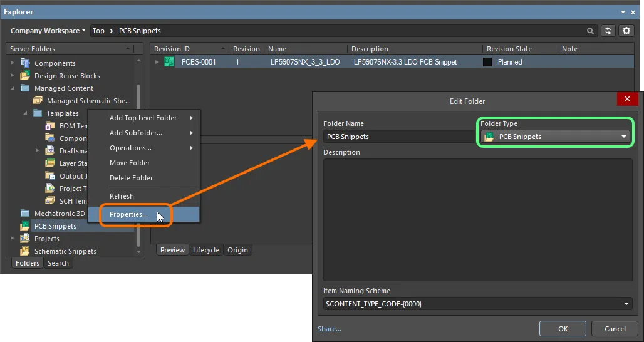The width and height of the screenshot is (644, 342).
Task: Open the Explorer settings gear
Action: pyautogui.click(x=626, y=31)
